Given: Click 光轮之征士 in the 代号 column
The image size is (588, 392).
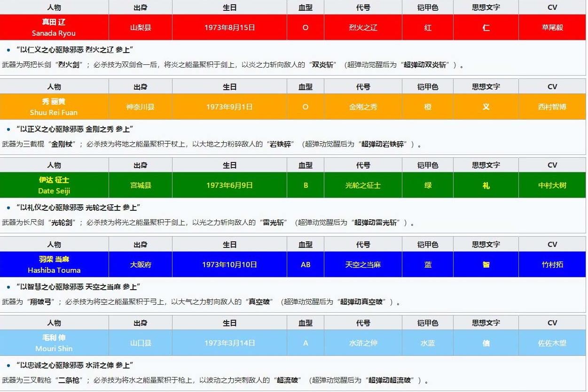Looking at the screenshot, I should click(x=363, y=185).
